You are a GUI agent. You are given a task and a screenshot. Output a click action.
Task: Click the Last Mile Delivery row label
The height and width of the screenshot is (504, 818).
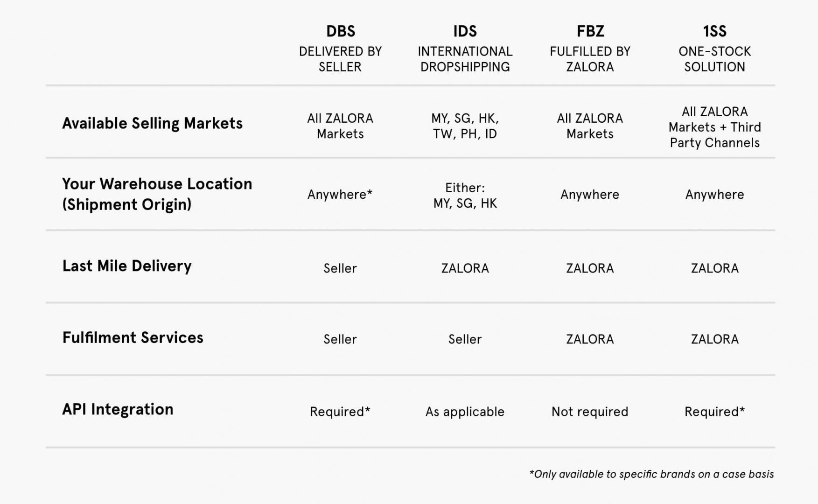(x=127, y=266)
